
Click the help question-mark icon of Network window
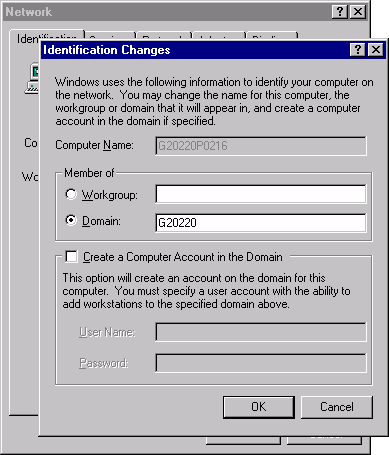click(340, 12)
